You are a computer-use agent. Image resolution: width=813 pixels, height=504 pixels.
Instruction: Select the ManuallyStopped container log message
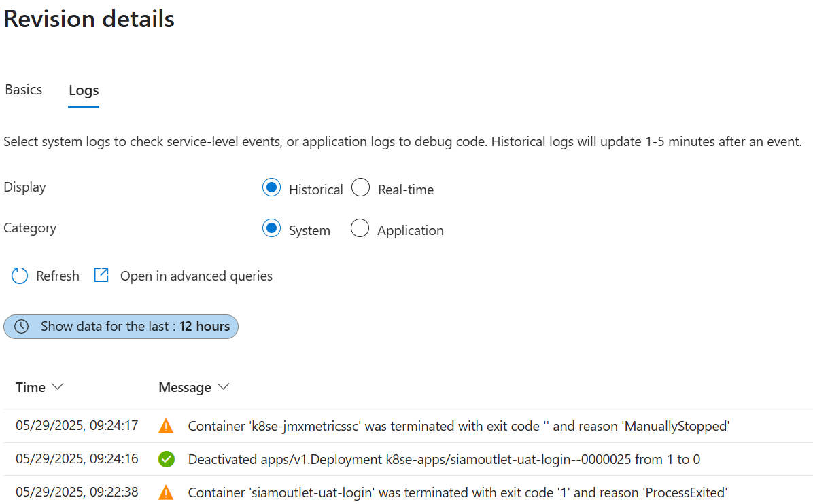point(458,425)
